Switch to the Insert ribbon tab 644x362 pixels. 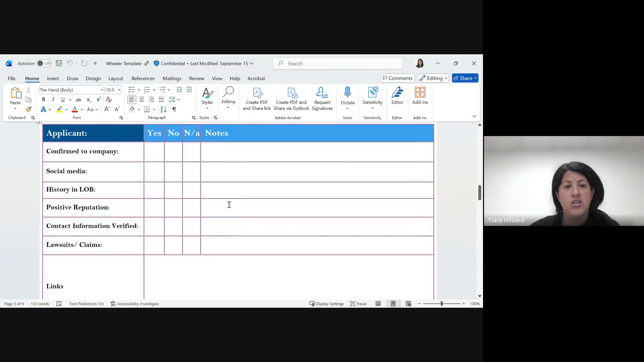coord(53,78)
